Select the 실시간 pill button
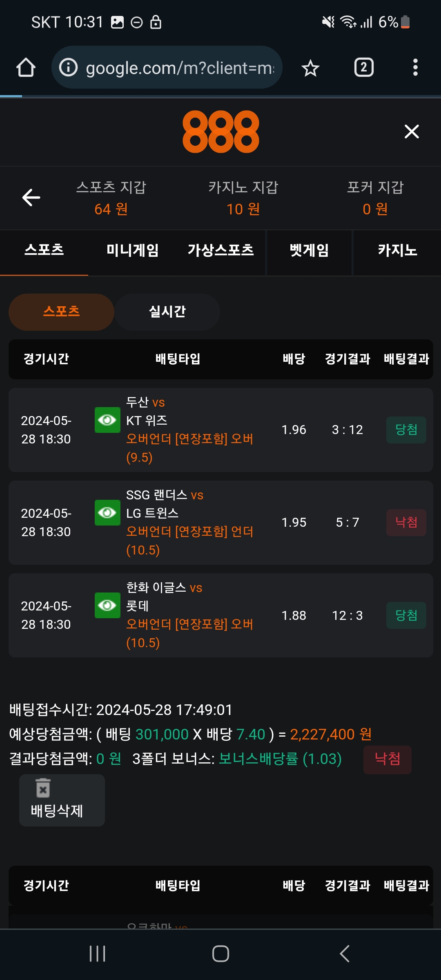441x980 pixels. (167, 312)
